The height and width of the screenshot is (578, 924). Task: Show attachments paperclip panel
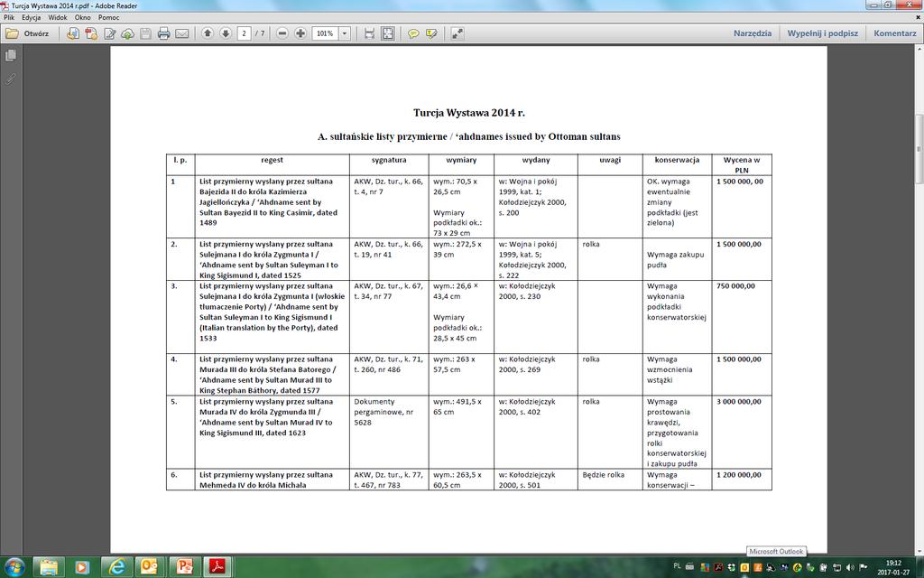click(11, 79)
